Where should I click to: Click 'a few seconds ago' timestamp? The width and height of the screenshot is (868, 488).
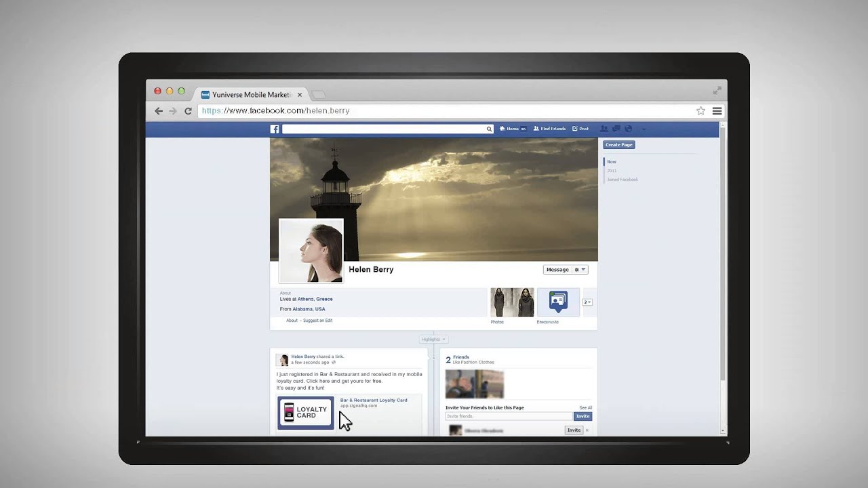coord(310,363)
